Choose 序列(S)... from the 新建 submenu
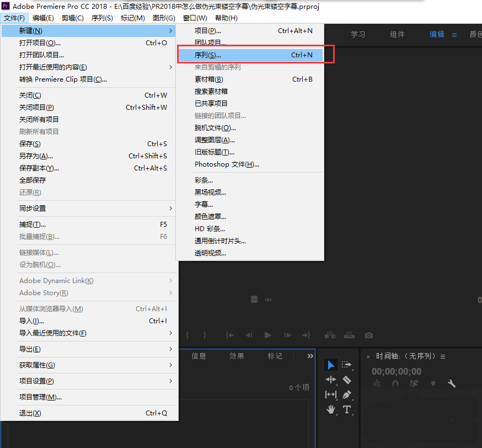The width and height of the screenshot is (482, 448). [250, 55]
